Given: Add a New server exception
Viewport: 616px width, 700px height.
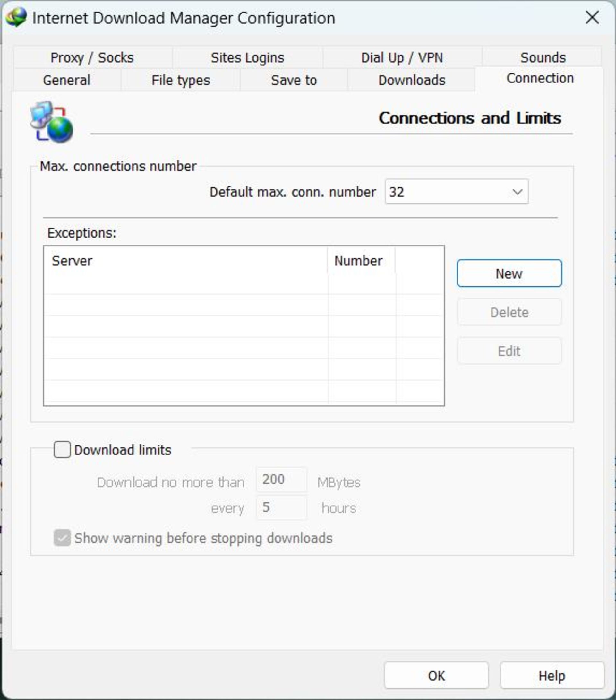Looking at the screenshot, I should pos(509,273).
